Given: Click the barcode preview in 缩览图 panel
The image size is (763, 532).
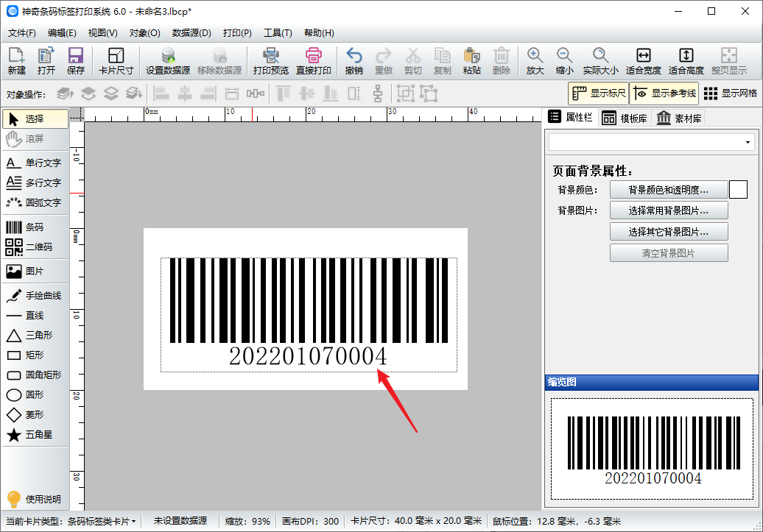Looking at the screenshot, I should [652, 449].
